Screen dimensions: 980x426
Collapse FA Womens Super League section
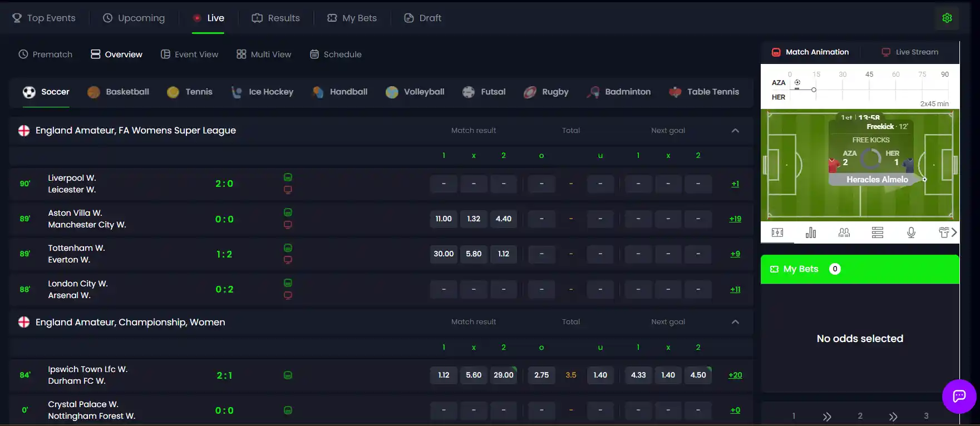735,131
